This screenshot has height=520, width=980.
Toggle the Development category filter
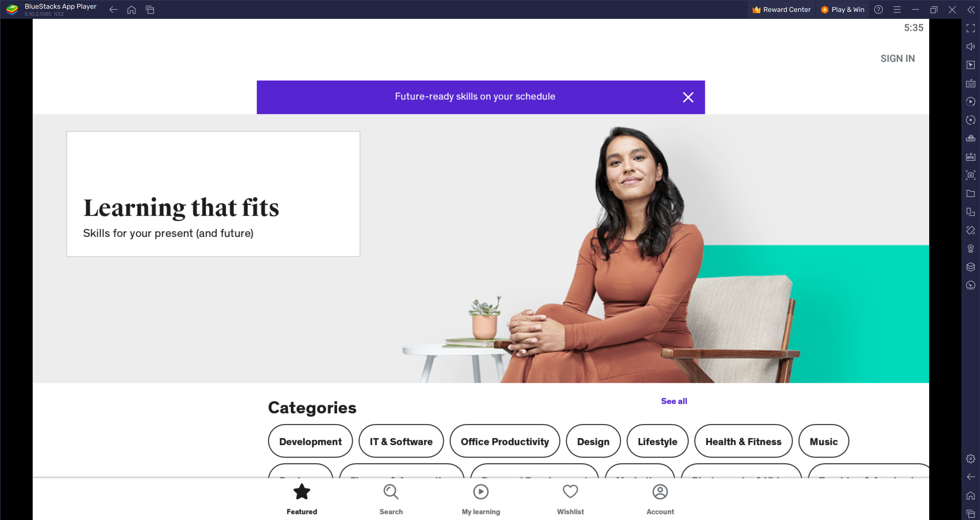pyautogui.click(x=310, y=441)
